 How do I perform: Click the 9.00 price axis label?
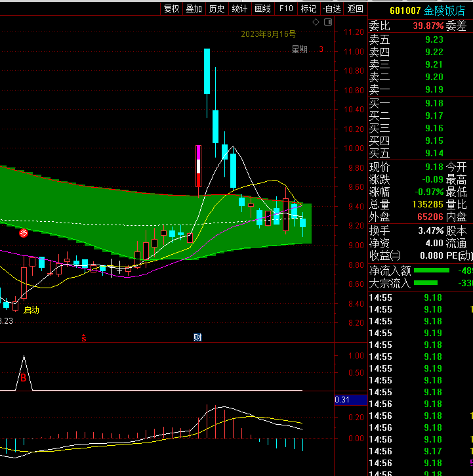(x=356, y=246)
